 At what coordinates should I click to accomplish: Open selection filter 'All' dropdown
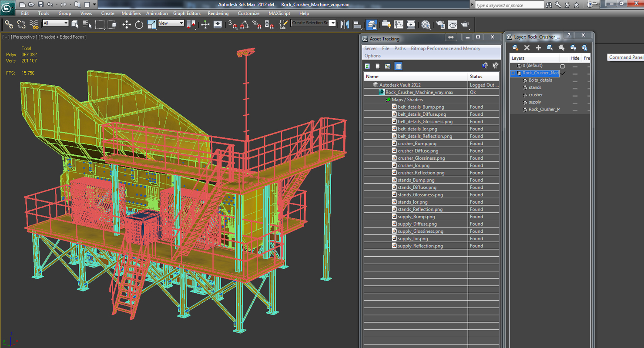point(55,23)
